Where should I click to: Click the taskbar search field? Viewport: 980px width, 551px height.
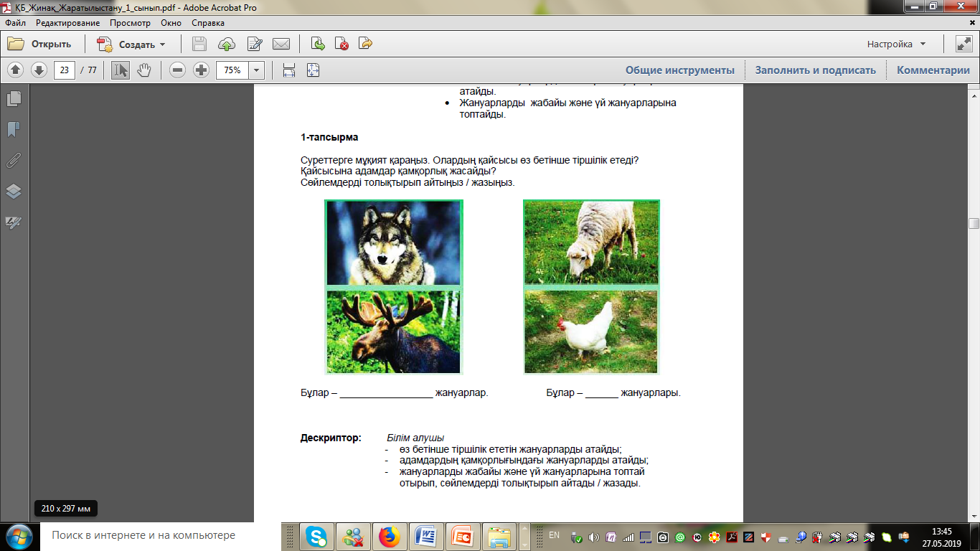coord(161,535)
